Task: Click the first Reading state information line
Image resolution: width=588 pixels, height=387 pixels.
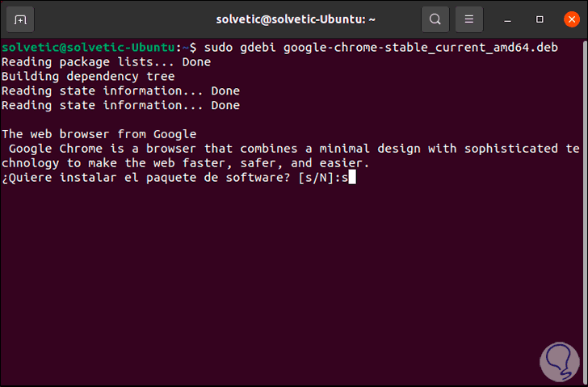Action: tap(120, 91)
